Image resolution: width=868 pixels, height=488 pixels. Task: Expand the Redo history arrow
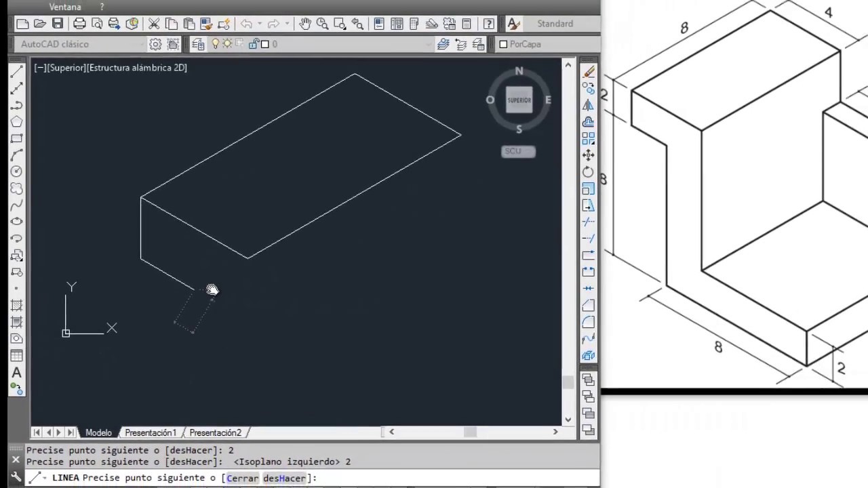tap(287, 24)
